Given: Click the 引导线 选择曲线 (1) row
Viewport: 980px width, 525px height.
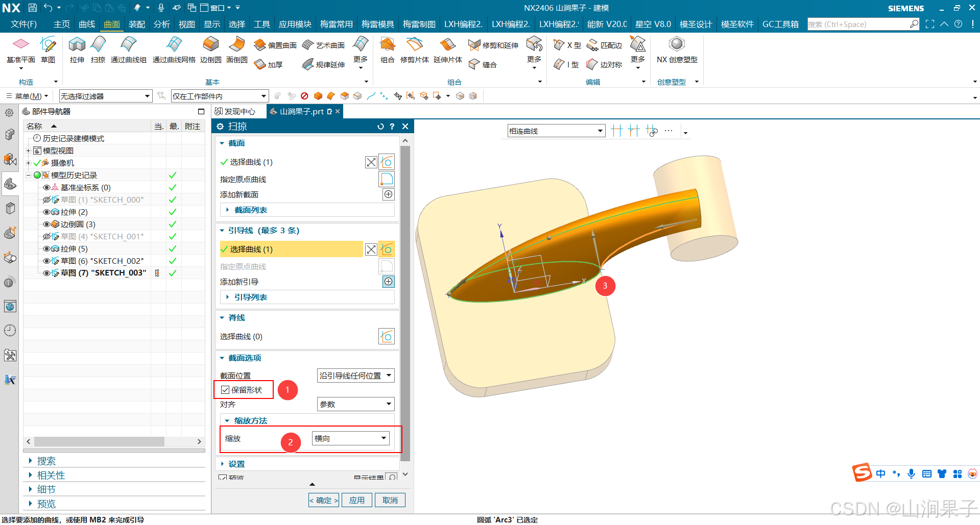Looking at the screenshot, I should pos(292,249).
